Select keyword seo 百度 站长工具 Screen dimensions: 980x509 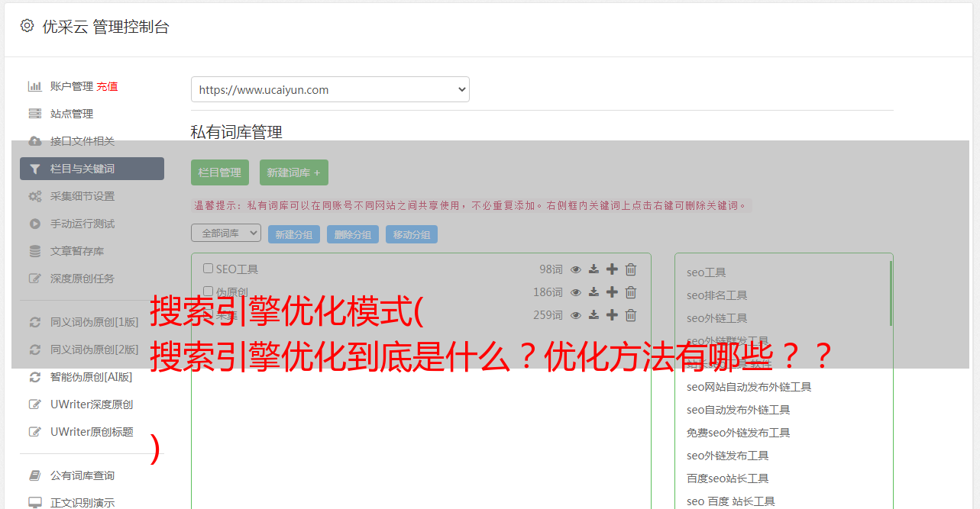[731, 501]
